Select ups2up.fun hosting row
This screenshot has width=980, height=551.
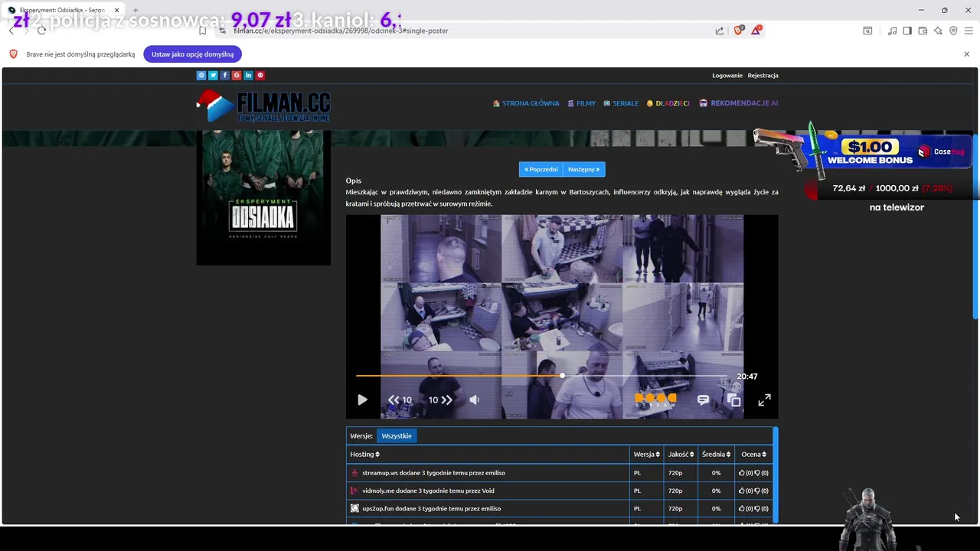[x=560, y=508]
